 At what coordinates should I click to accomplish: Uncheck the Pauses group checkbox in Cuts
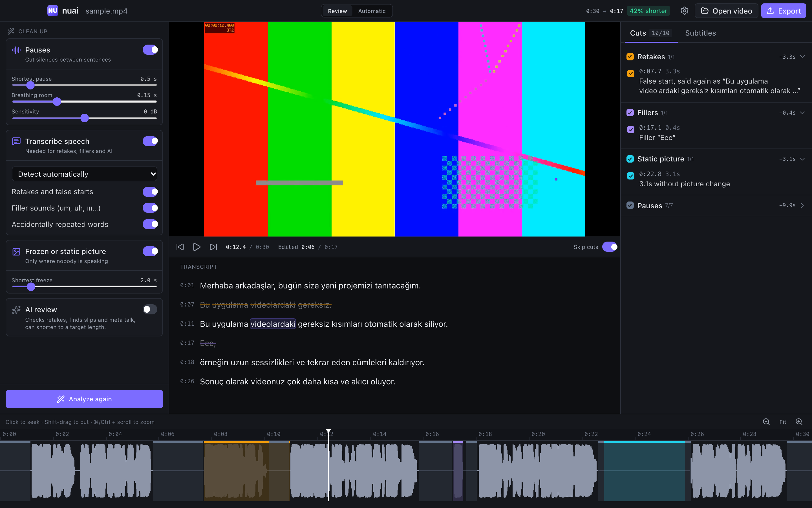point(630,205)
